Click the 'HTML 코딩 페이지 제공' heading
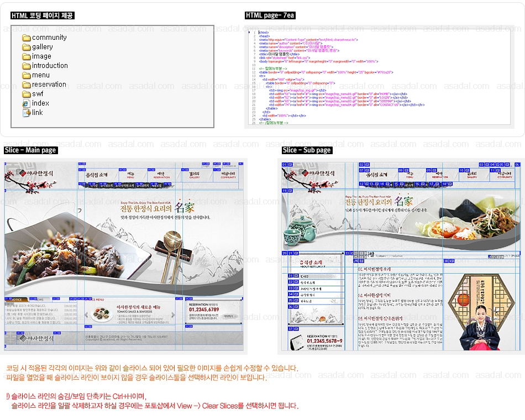The image size is (525, 420). click(x=42, y=15)
